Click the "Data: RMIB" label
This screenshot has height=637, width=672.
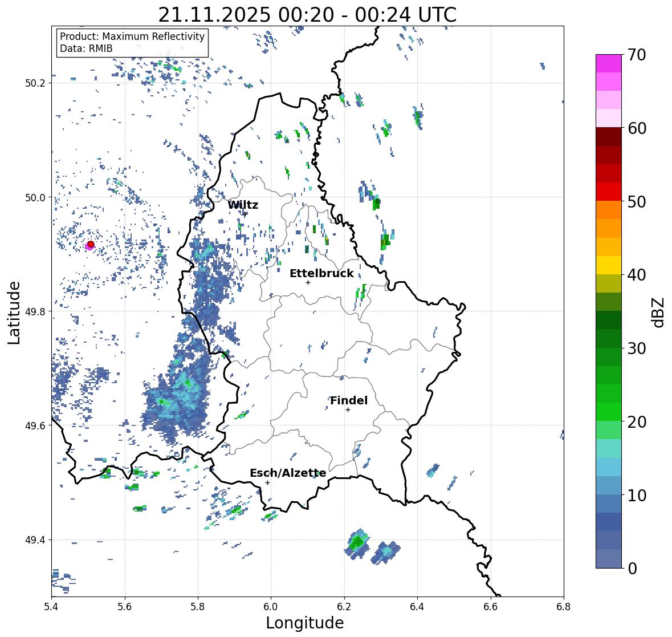[x=86, y=48]
